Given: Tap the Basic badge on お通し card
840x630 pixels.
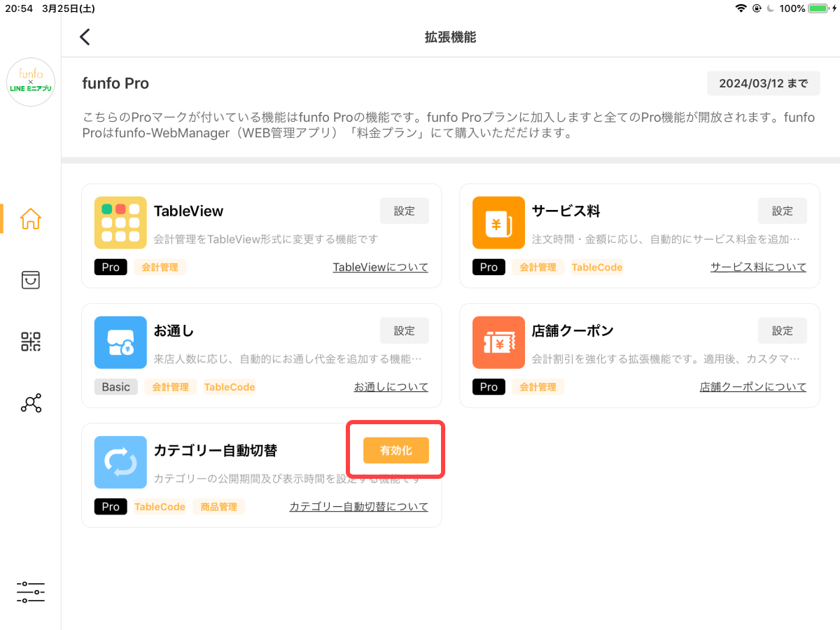Looking at the screenshot, I should point(116,387).
